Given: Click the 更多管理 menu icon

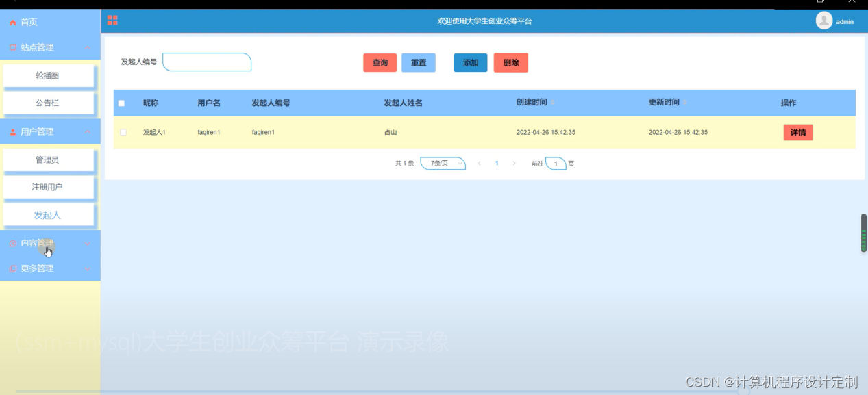Looking at the screenshot, I should (12, 268).
